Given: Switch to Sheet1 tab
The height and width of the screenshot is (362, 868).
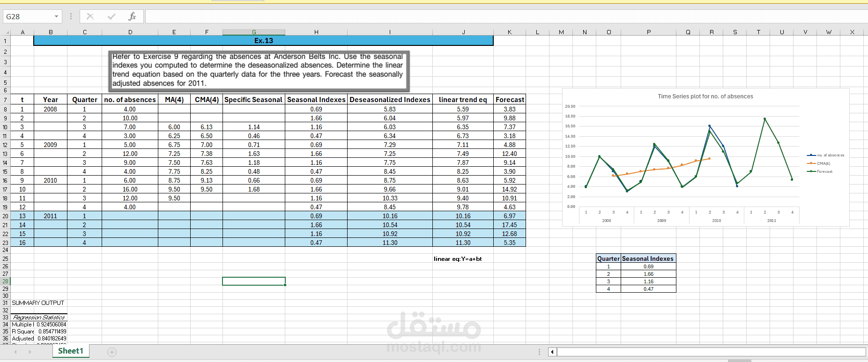Looking at the screenshot, I should tap(71, 351).
